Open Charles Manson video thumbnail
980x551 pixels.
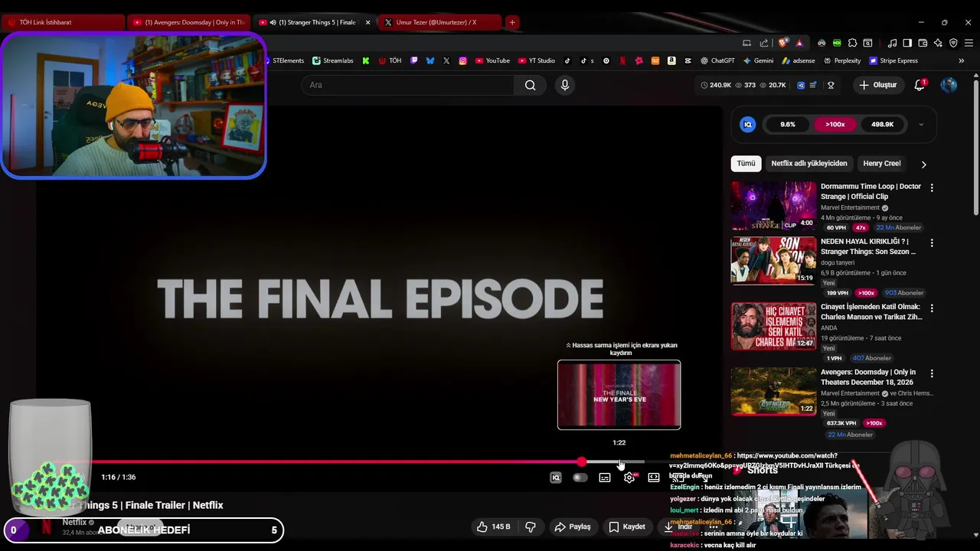773,326
